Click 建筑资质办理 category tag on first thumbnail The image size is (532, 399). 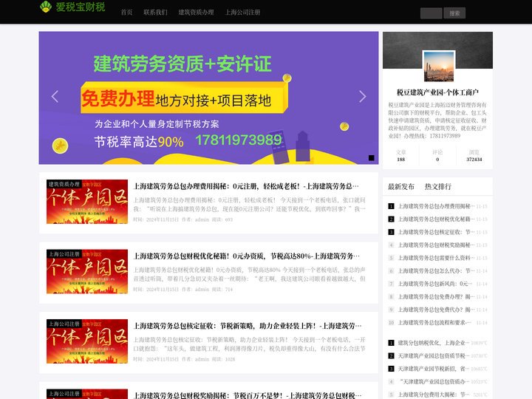click(x=64, y=184)
